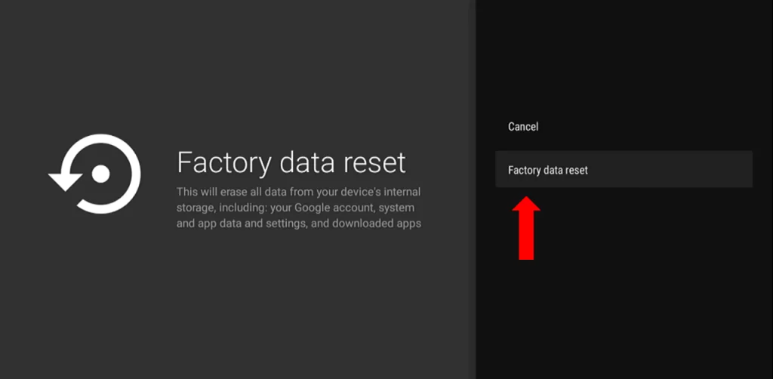Click the arrowhead on the reset icon
775x379 pixels.
[64, 181]
